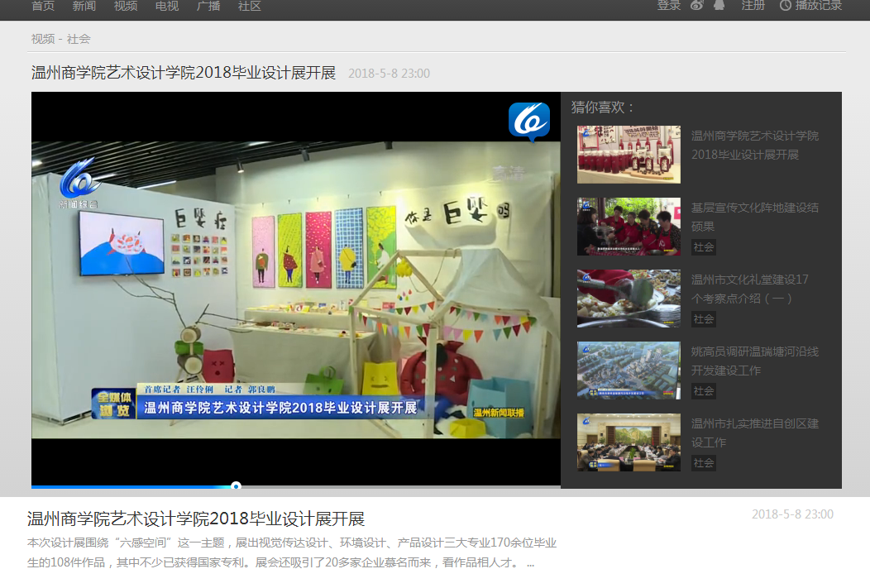
Task: Go to the 视频 top navigation tab
Action: [x=126, y=6]
